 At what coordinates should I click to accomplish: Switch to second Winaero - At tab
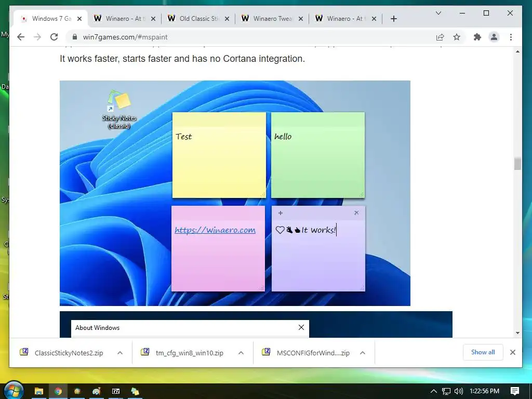point(125,19)
